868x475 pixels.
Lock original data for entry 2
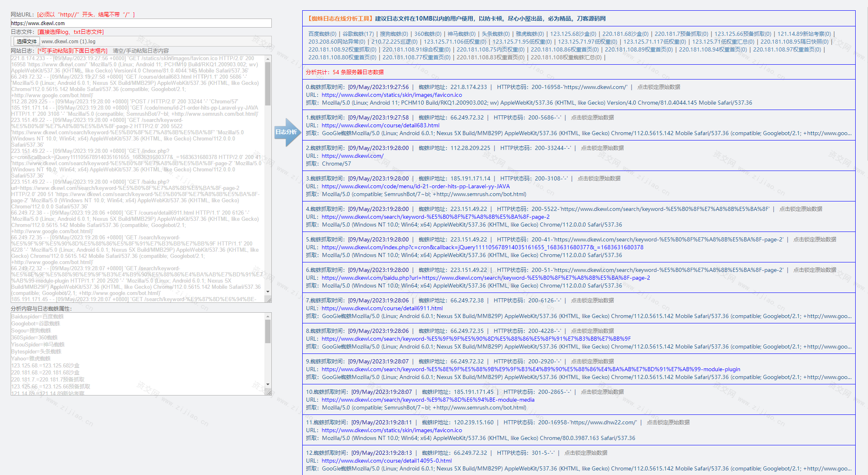602,148
